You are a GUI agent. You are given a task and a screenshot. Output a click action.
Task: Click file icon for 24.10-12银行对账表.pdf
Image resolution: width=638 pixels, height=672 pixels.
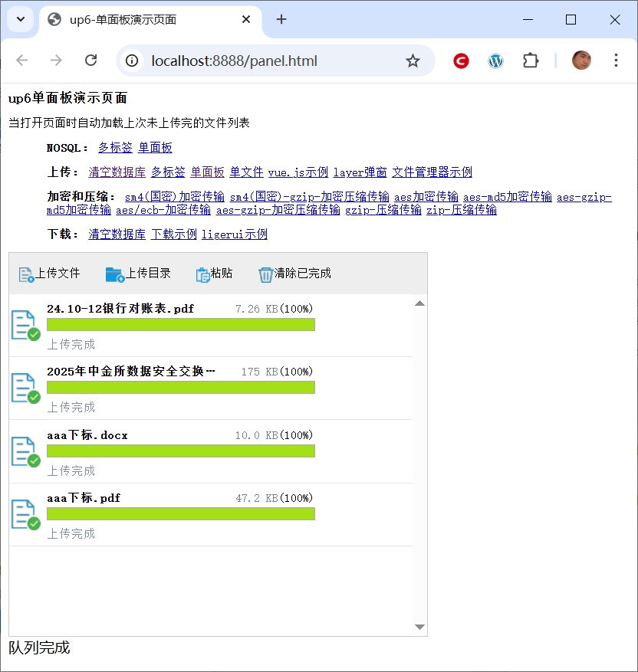click(x=25, y=325)
